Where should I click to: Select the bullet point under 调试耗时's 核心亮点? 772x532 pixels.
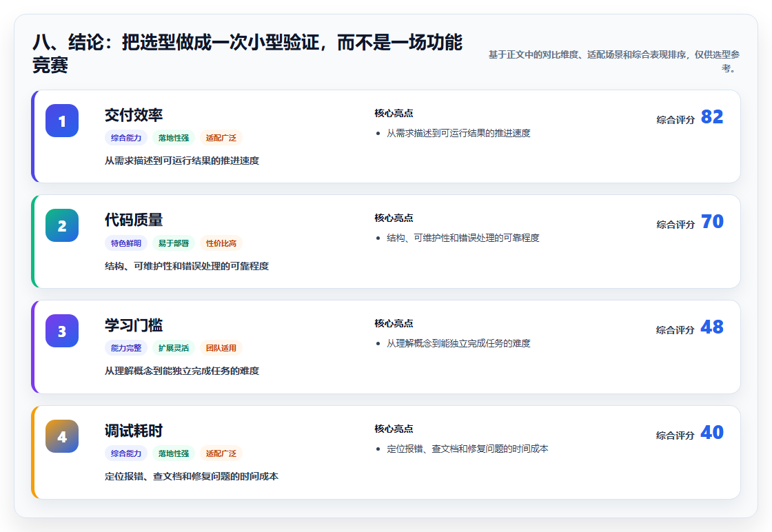(467, 449)
